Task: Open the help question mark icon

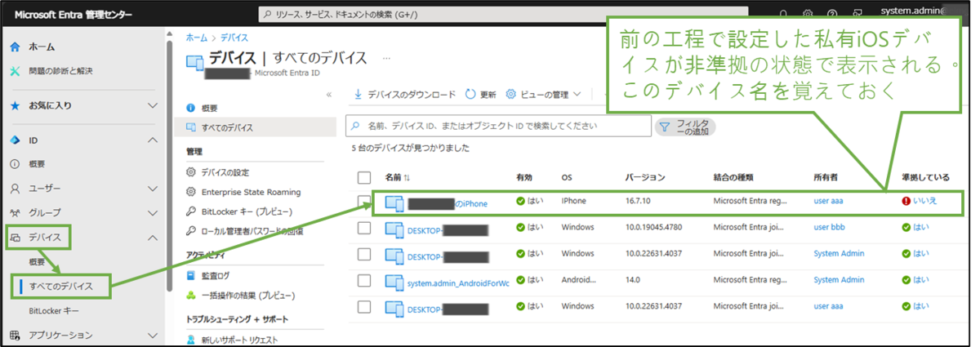Action: tap(832, 14)
